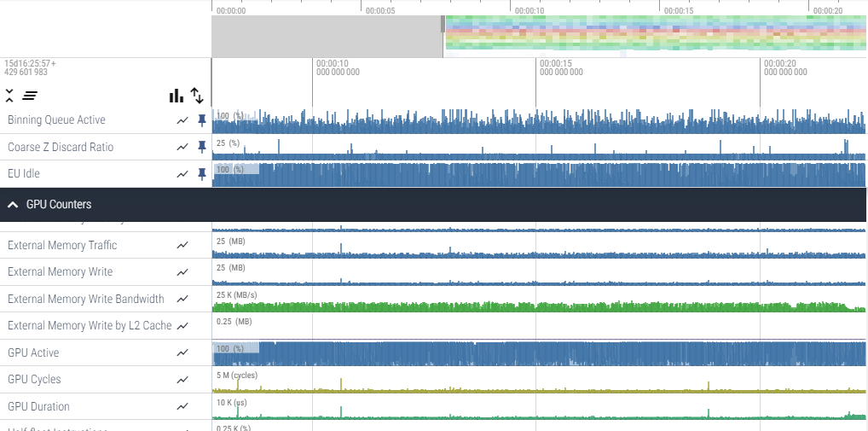This screenshot has height=431, width=868.
Task: Click overview ruler tick 00:00:00
Action: [231, 10]
